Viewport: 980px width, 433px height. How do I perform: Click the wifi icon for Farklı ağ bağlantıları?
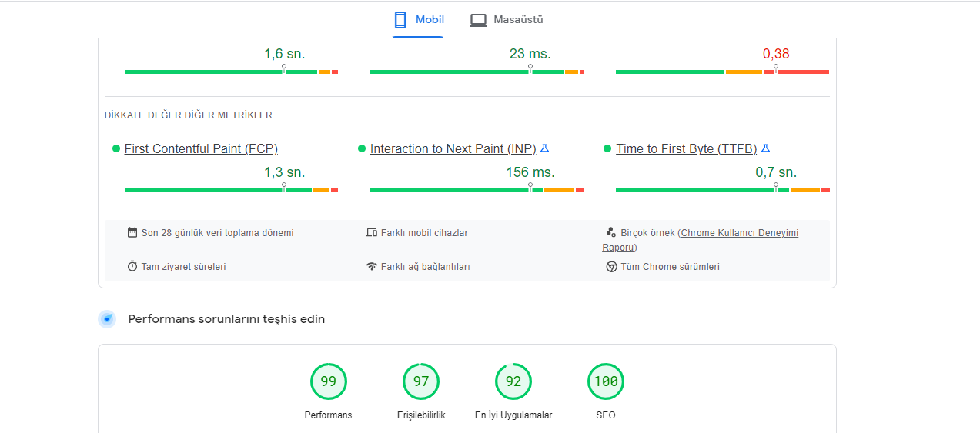coord(372,267)
